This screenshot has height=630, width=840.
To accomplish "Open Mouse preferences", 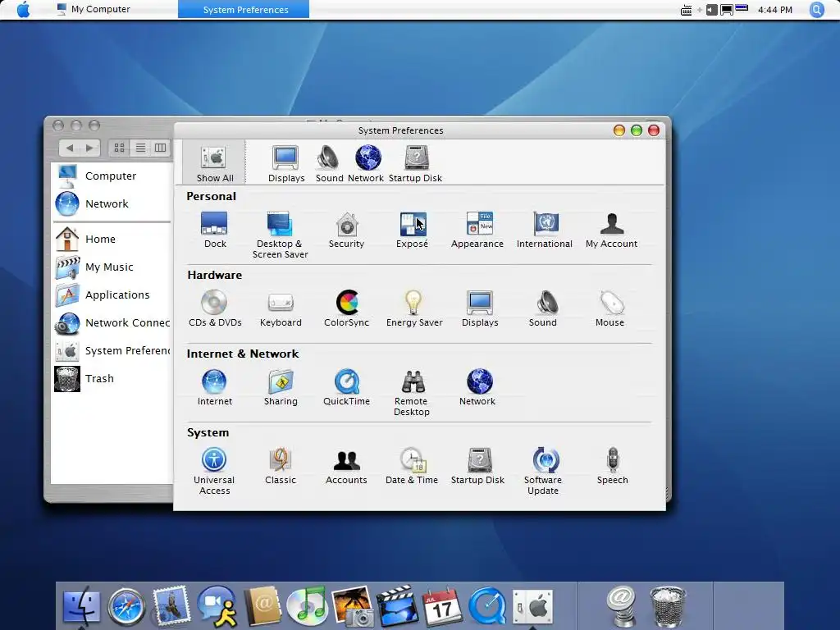I will (x=610, y=308).
